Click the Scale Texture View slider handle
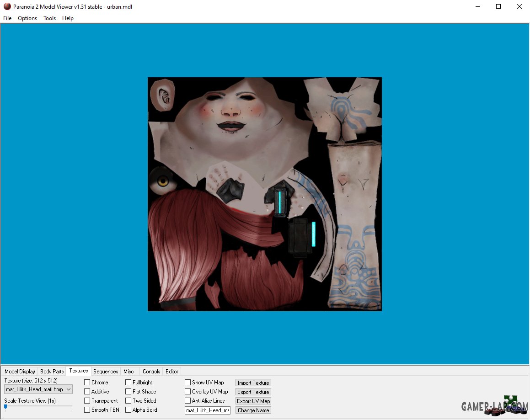This screenshot has width=530, height=420. [x=5, y=407]
